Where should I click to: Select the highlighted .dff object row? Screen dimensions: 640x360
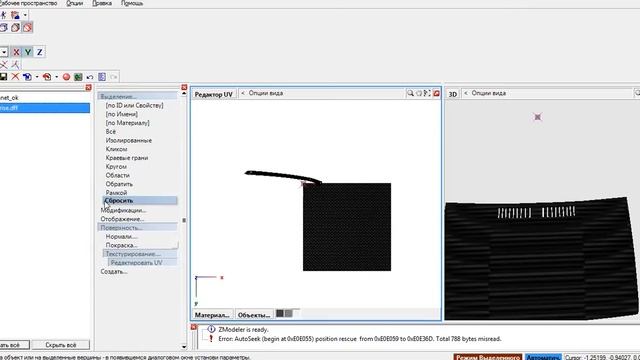pyautogui.click(x=45, y=108)
